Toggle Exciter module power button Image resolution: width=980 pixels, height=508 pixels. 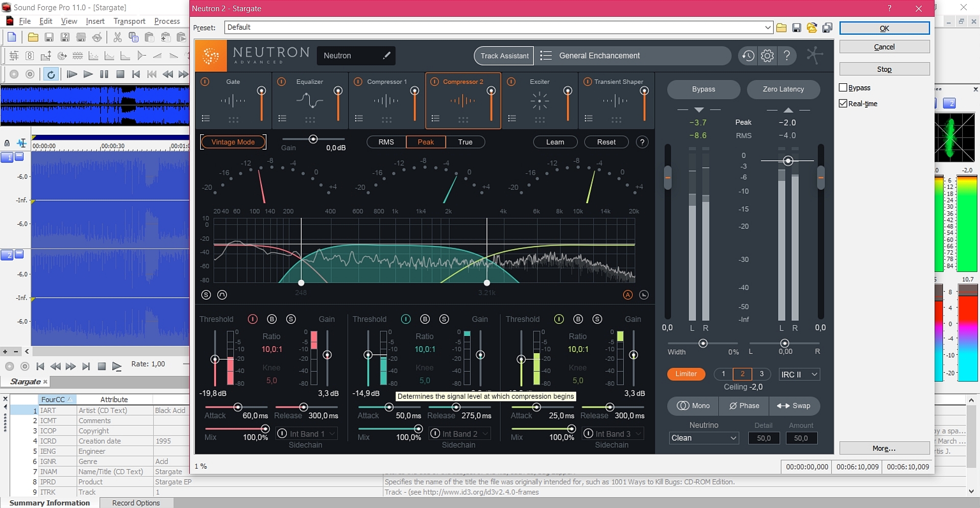pos(511,82)
